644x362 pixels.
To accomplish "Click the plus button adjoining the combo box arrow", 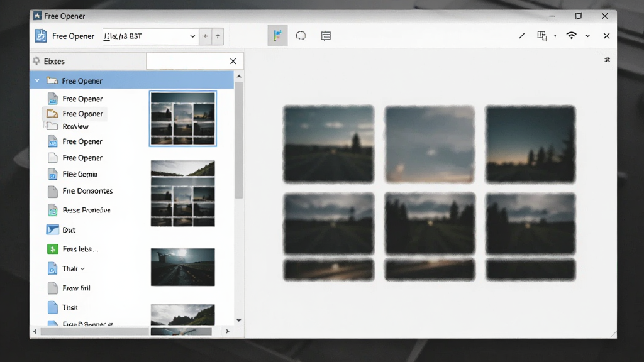I will point(205,36).
